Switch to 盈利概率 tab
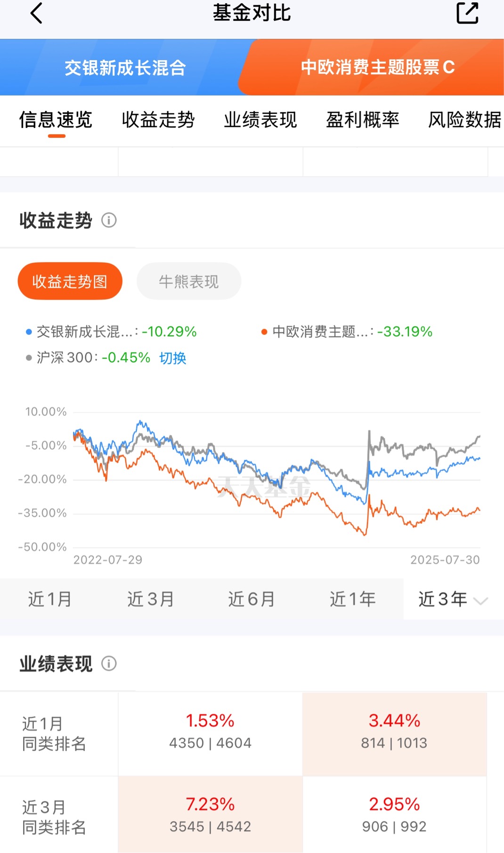 (x=363, y=120)
